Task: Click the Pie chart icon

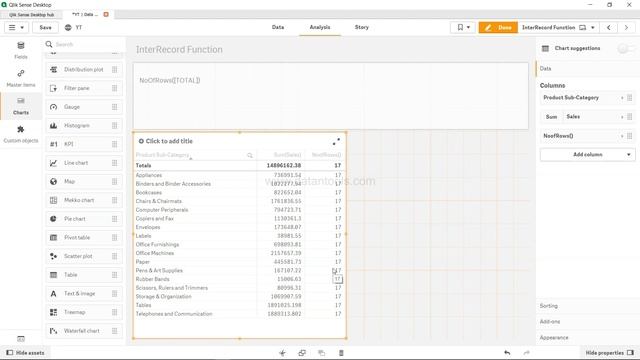Action: tap(53, 219)
